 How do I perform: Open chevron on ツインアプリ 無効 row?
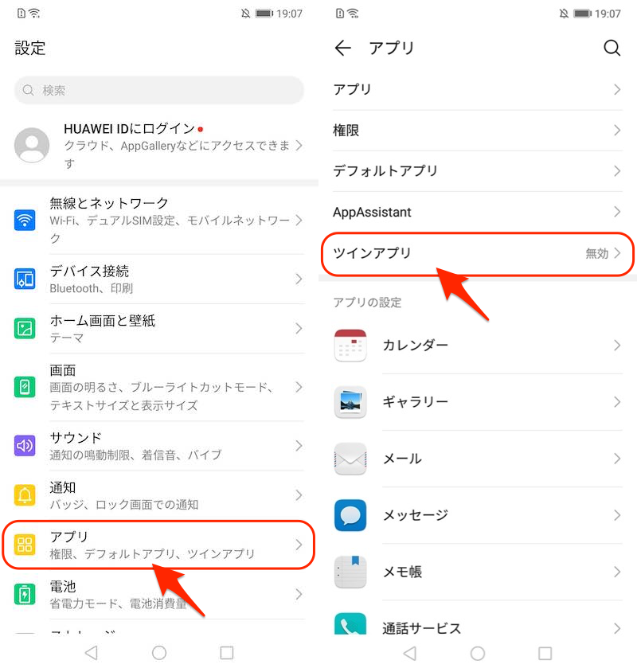[x=617, y=253]
